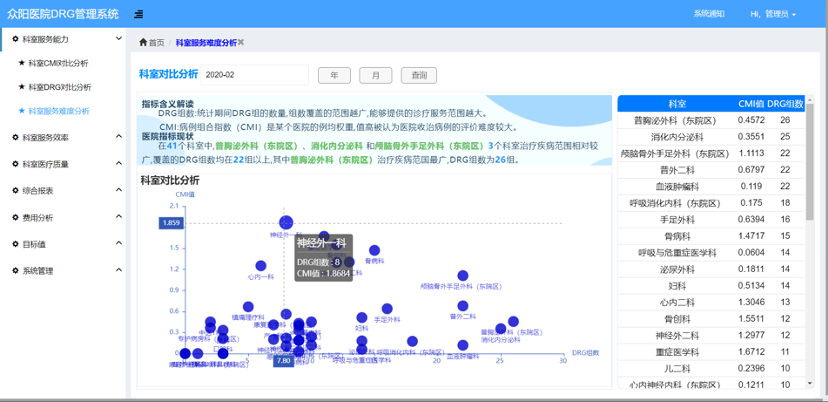Click the home icon in breadcrumb
Screen dimensions: 828x402
tap(143, 42)
